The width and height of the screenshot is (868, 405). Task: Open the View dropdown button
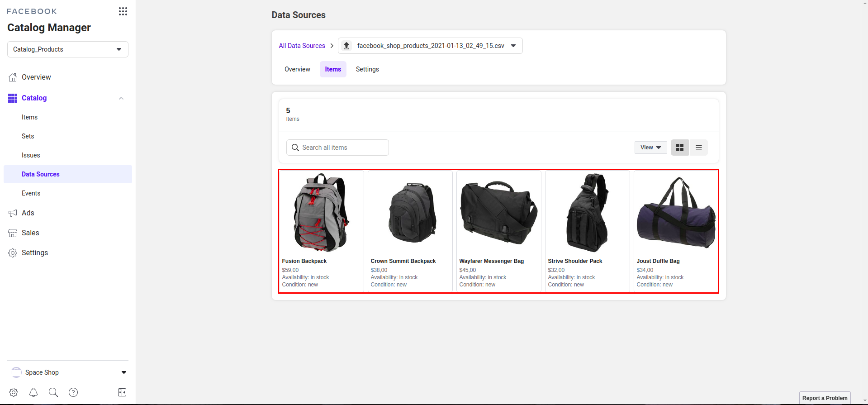pyautogui.click(x=650, y=148)
